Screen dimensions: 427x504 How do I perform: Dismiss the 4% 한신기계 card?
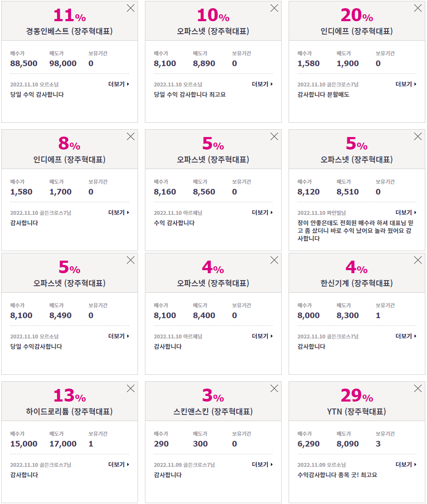coord(417,260)
